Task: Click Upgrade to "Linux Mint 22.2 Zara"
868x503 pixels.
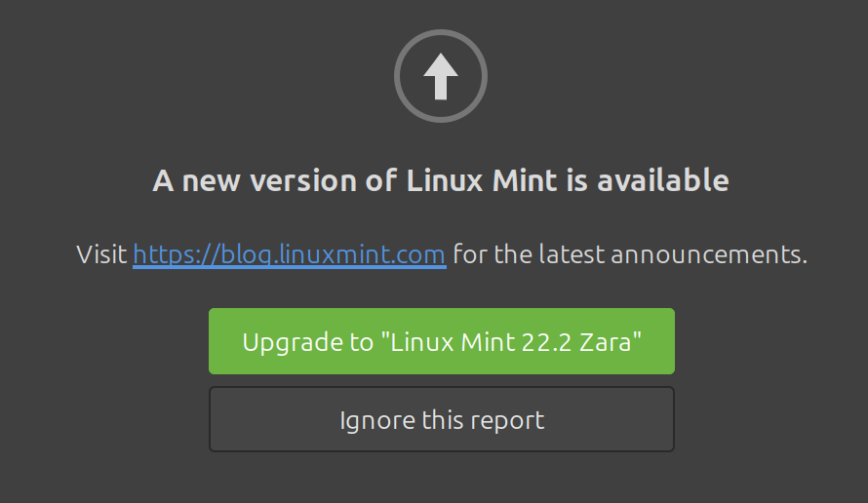Action: pyautogui.click(x=441, y=341)
